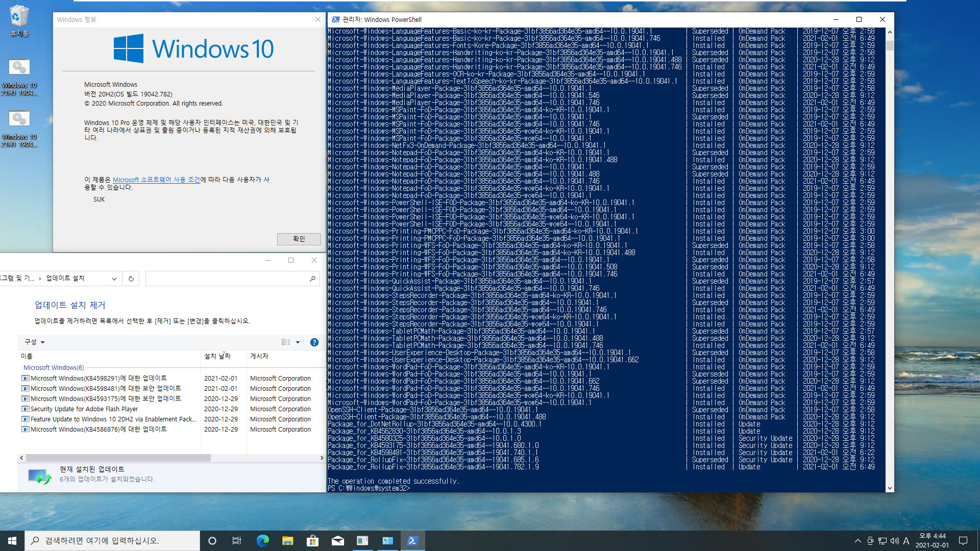Viewport: 980px width, 551px height.
Task: Sort by the 설치 날짜 column header
Action: pyautogui.click(x=224, y=356)
